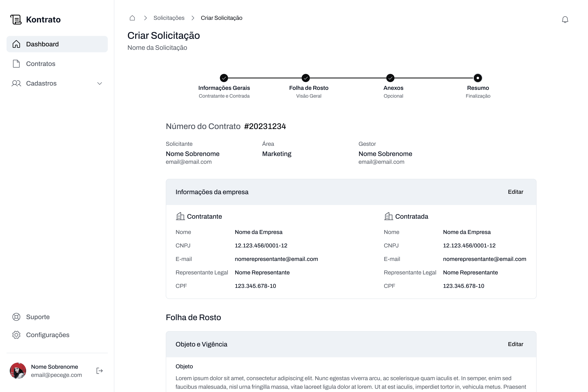This screenshot has width=588, height=392.
Task: Edit Objeto e Vigência section
Action: pyautogui.click(x=515, y=344)
